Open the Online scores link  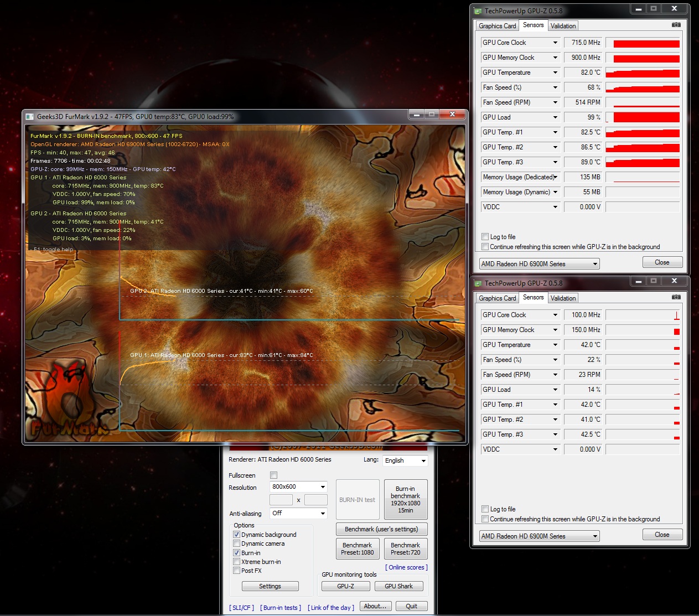tap(407, 567)
